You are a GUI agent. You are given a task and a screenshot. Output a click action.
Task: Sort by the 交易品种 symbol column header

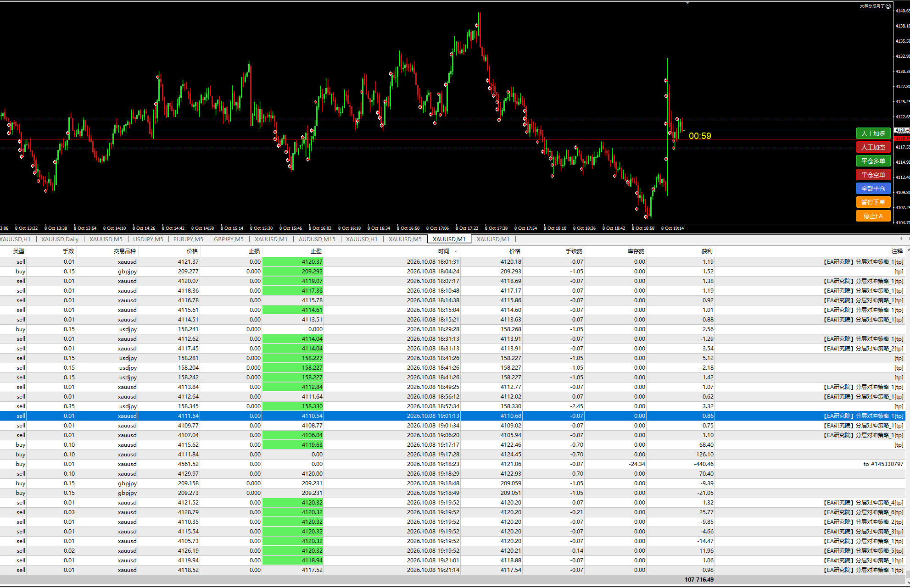(107, 251)
